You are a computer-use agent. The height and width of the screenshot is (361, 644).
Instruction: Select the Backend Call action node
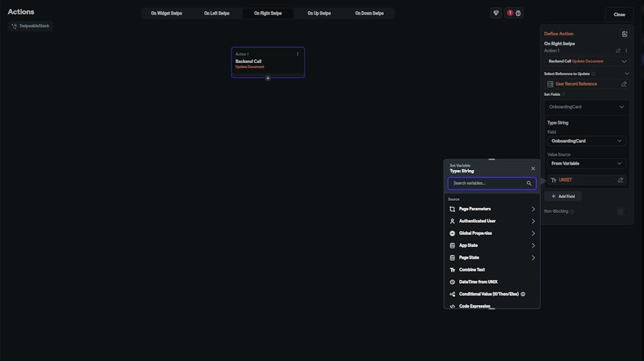pos(268,62)
